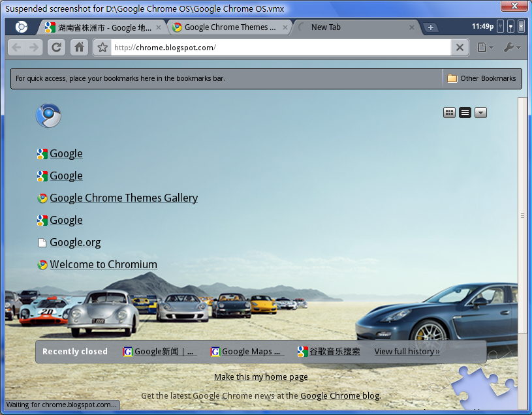This screenshot has width=532, height=415.
Task: Add a new tab with the plus button
Action: coord(430,27)
